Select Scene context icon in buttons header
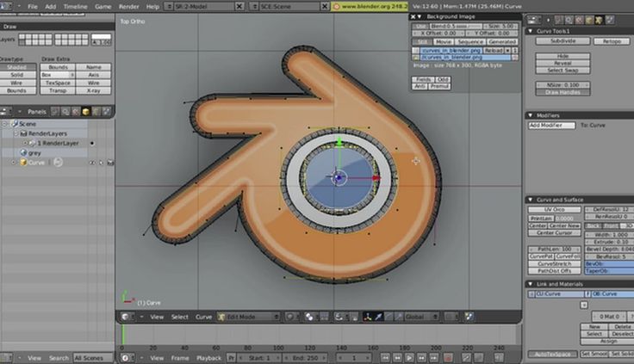 (609, 20)
